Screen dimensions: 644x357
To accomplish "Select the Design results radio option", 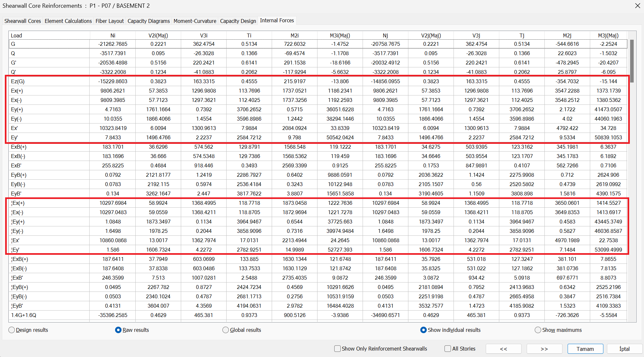I will (x=12, y=330).
